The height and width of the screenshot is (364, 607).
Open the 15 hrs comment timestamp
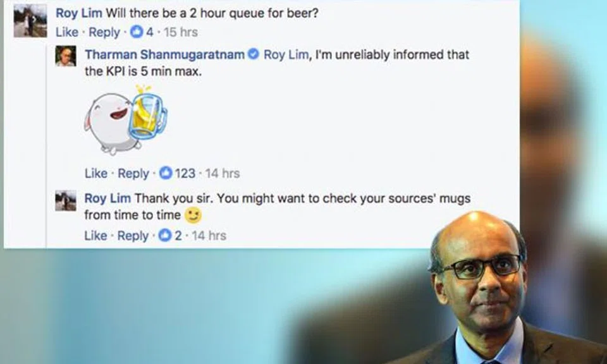coord(180,32)
